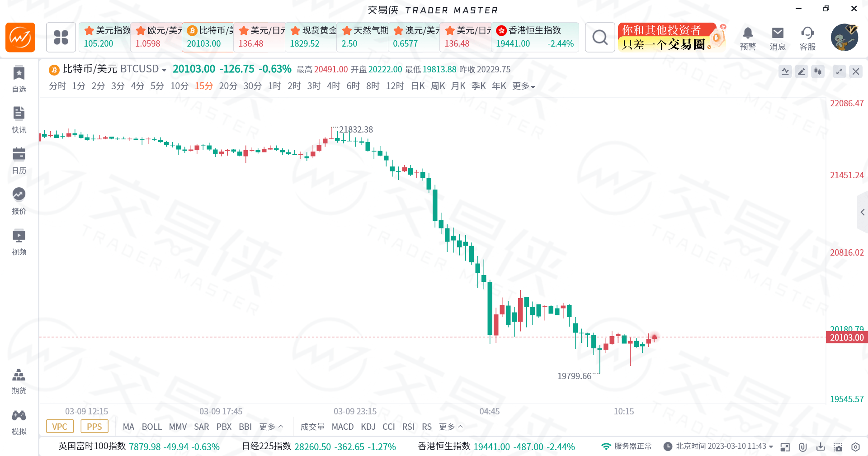Screen dimensions: 868x456
Task: Open the 自选 watchlist in sidebar
Action: coord(19,80)
